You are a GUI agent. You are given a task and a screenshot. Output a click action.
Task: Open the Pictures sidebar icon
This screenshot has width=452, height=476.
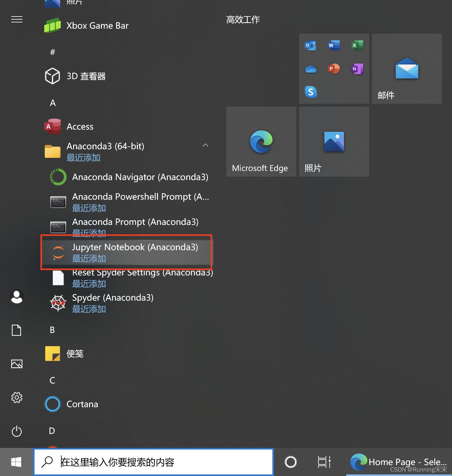coord(17,364)
